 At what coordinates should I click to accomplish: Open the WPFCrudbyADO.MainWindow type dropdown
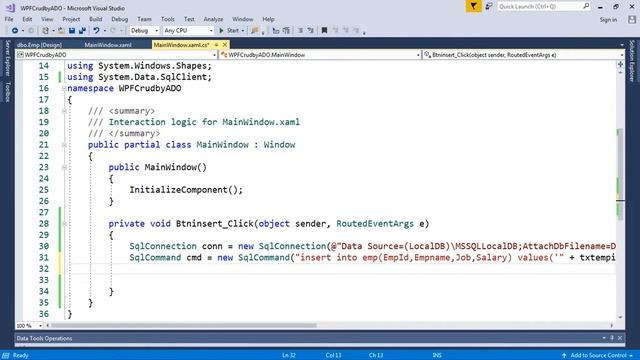click(320, 55)
